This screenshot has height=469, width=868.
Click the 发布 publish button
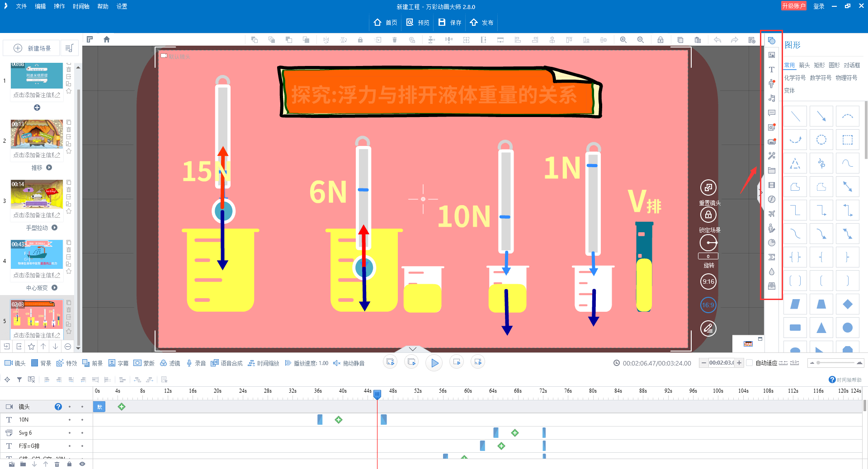pos(481,23)
